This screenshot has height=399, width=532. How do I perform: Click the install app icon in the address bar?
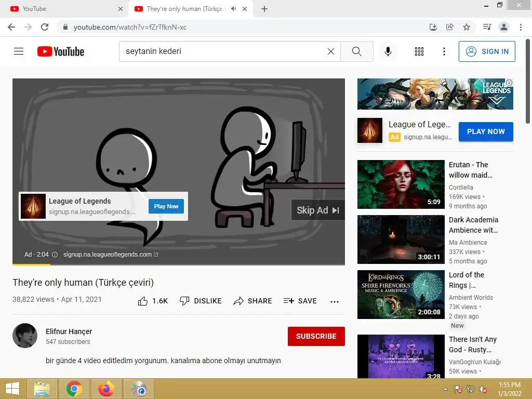tap(433, 27)
